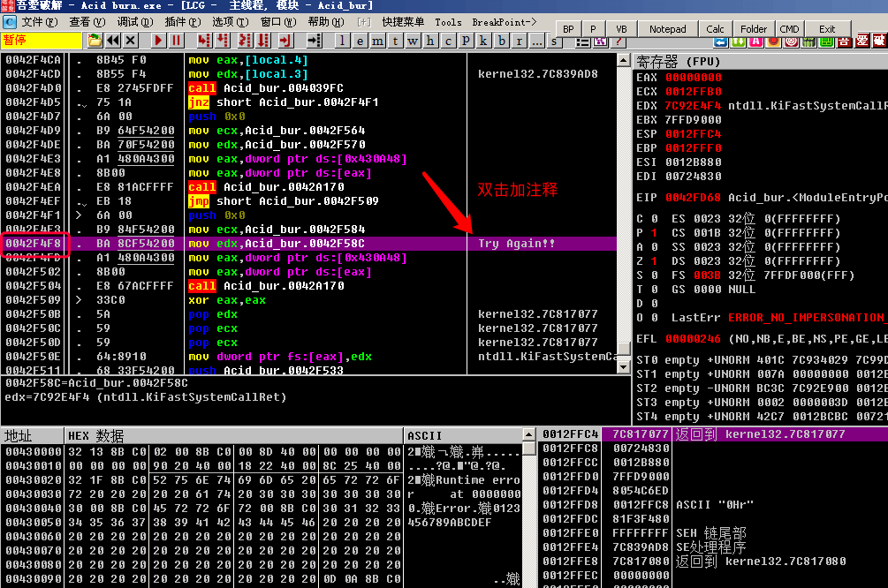Image resolution: width=888 pixels, height=588 pixels.
Task: Open the 窗口(W) menu
Action: (278, 22)
